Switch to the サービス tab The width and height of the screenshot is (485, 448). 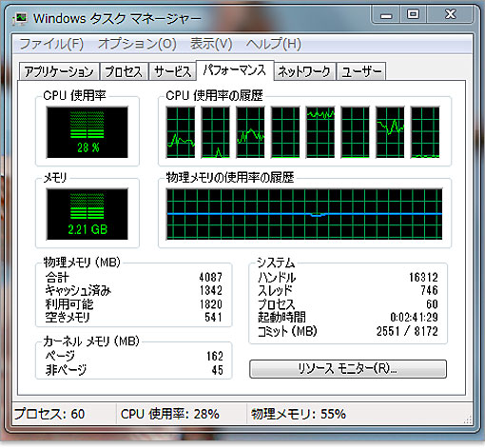click(x=173, y=71)
